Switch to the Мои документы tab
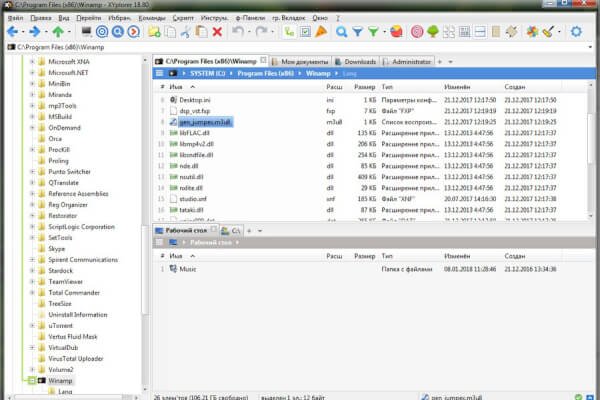The image size is (600, 400). pyautogui.click(x=300, y=62)
